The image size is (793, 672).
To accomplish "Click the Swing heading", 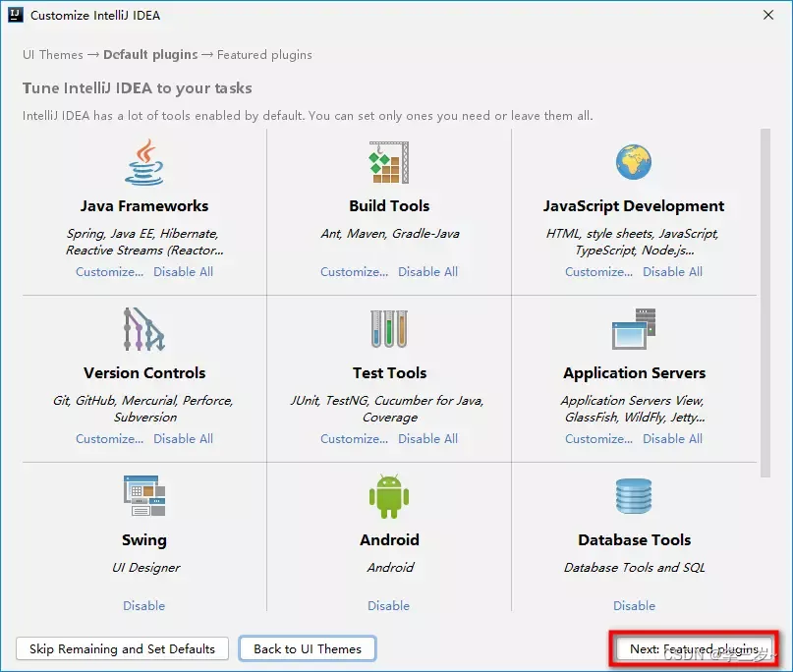I will 144,540.
